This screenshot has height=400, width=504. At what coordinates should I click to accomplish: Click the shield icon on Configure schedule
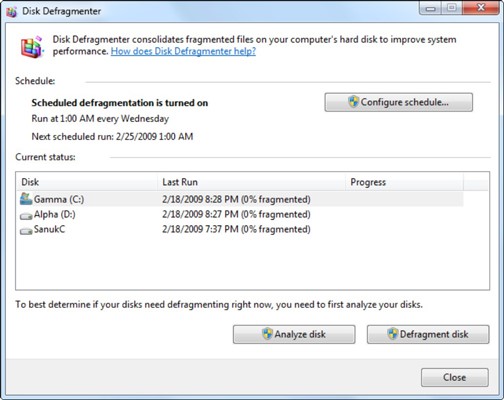353,102
